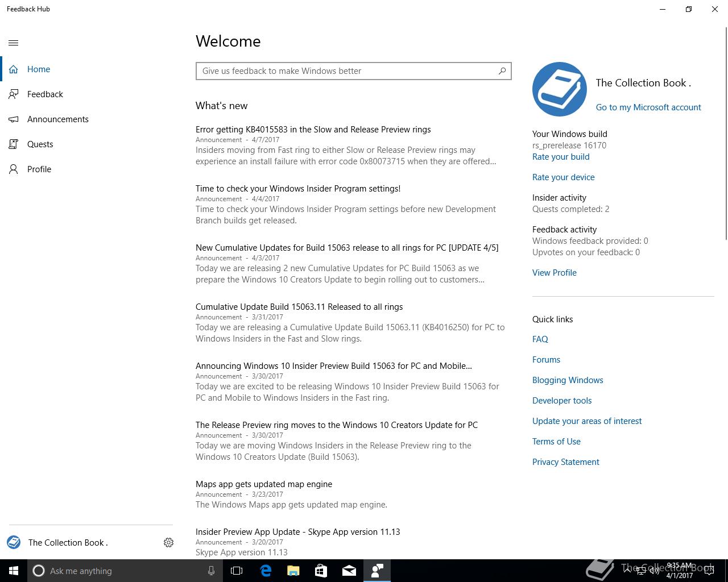The height and width of the screenshot is (582, 728).
Task: Click Rate your device link
Action: (x=564, y=177)
